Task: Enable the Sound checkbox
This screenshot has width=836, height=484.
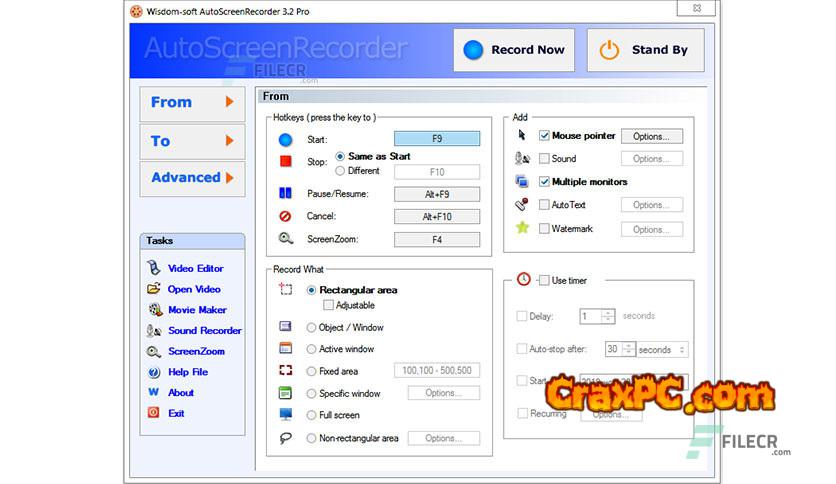Action: [544, 158]
